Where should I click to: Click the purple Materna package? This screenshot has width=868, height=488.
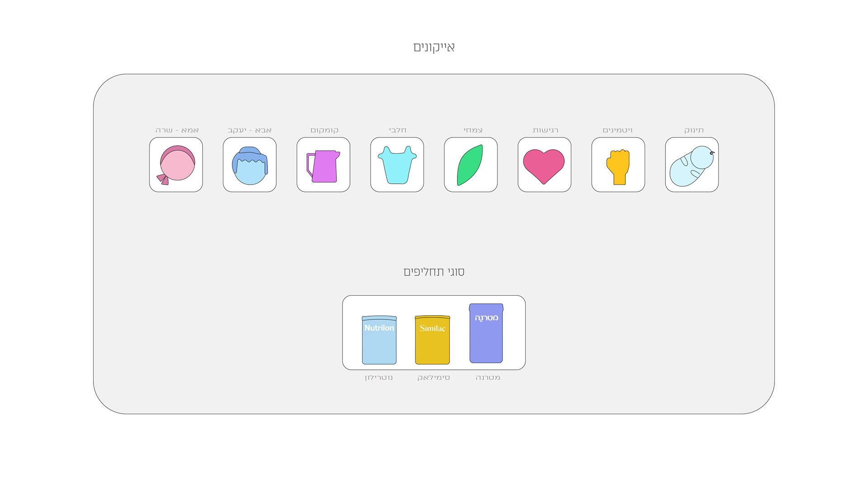486,333
